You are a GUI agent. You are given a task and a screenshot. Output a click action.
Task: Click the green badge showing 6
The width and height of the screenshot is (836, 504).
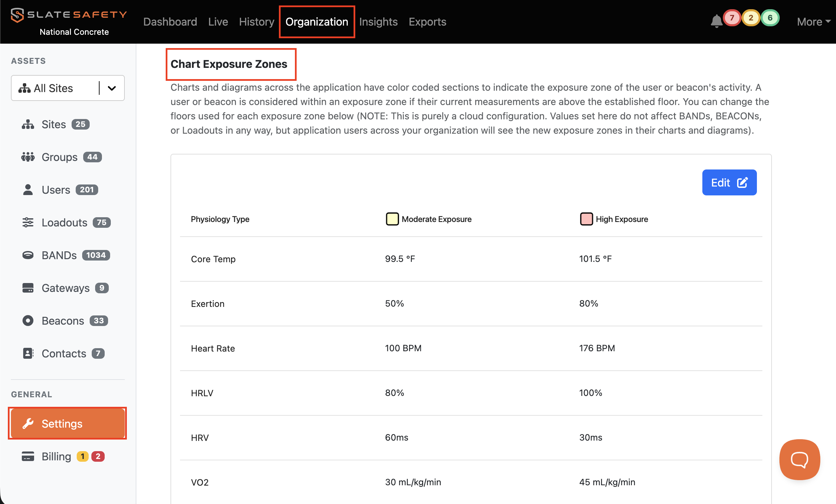770,18
